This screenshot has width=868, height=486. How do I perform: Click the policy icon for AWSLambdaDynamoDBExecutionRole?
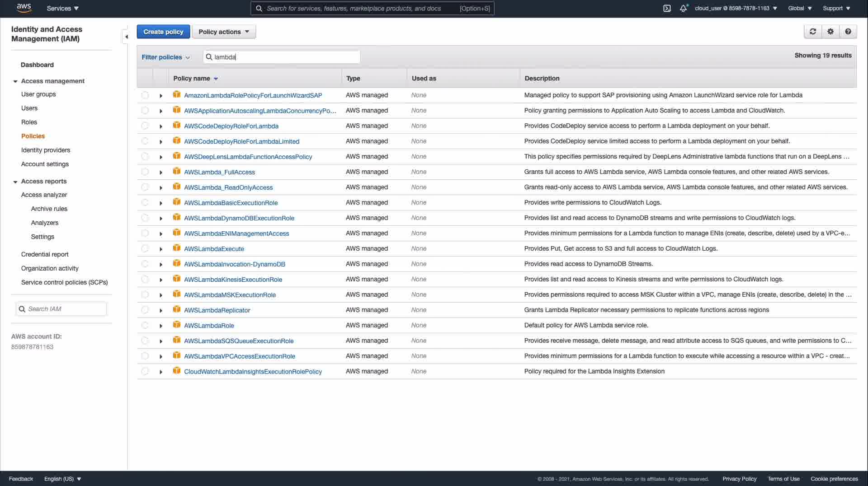pyautogui.click(x=177, y=217)
